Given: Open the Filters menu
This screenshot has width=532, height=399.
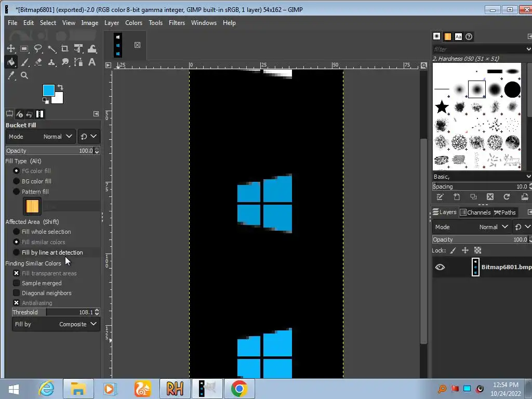Looking at the screenshot, I should click(177, 23).
